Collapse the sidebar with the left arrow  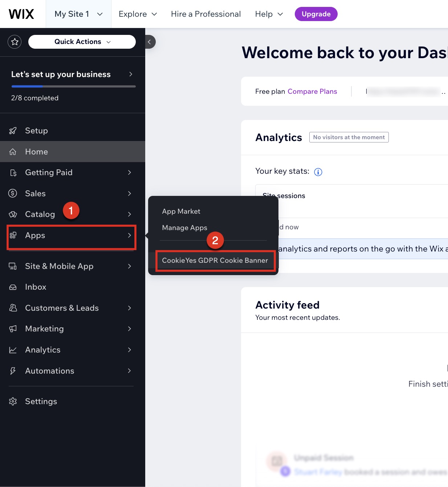click(150, 42)
